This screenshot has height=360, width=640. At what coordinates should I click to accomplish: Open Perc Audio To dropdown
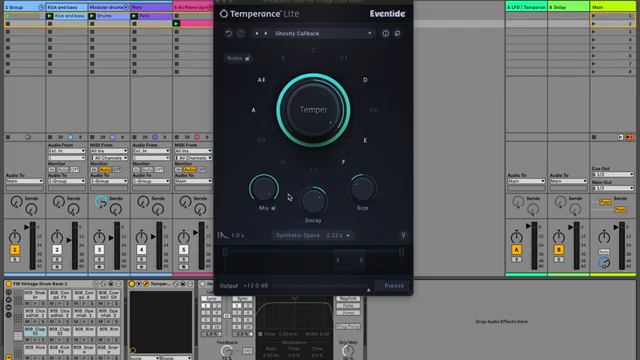tap(151, 181)
